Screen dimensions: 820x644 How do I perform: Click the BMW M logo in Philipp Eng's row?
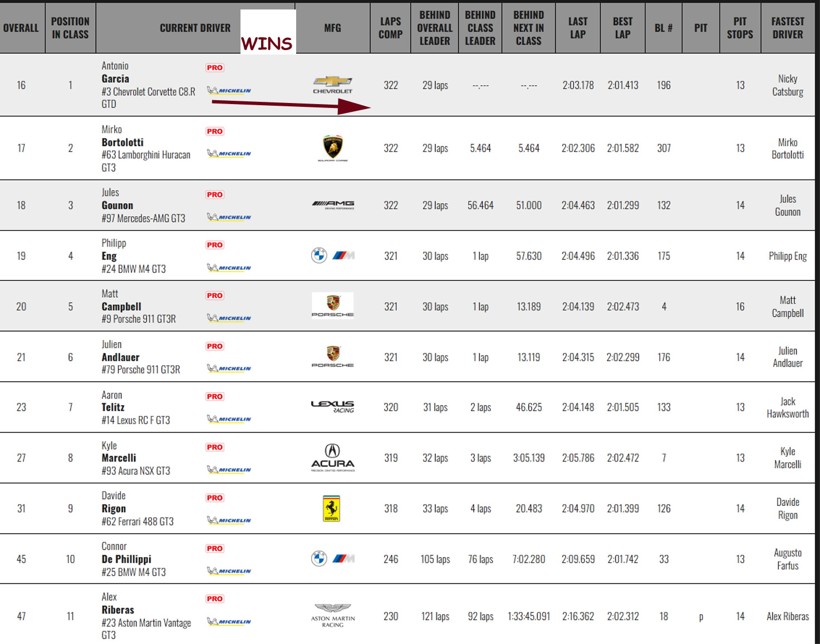[333, 255]
